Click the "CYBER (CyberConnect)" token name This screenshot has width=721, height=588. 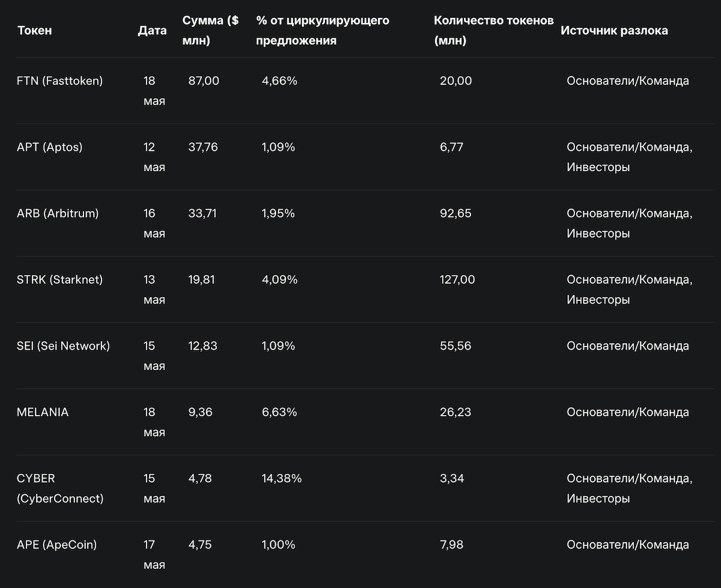coord(61,488)
